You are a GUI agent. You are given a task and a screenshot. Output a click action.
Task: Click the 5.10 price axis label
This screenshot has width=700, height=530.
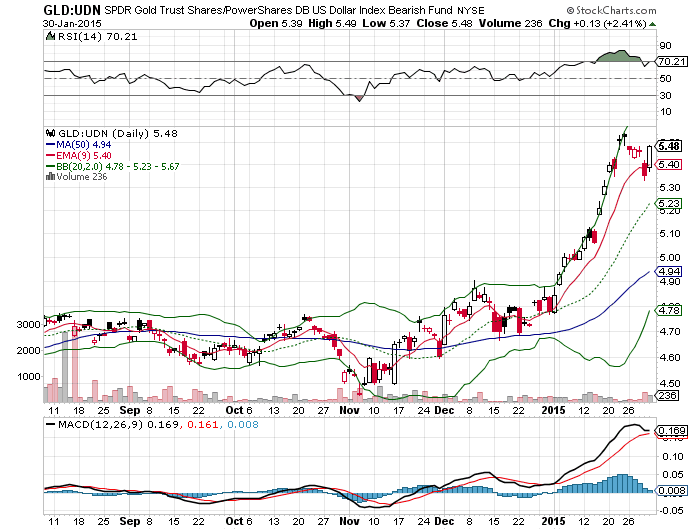coord(670,234)
